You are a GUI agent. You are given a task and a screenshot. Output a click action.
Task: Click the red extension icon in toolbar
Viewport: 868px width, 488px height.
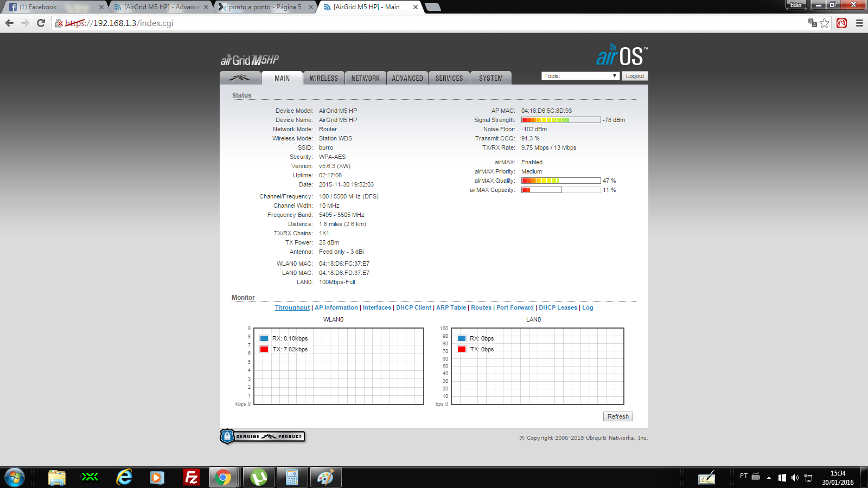pos(841,23)
